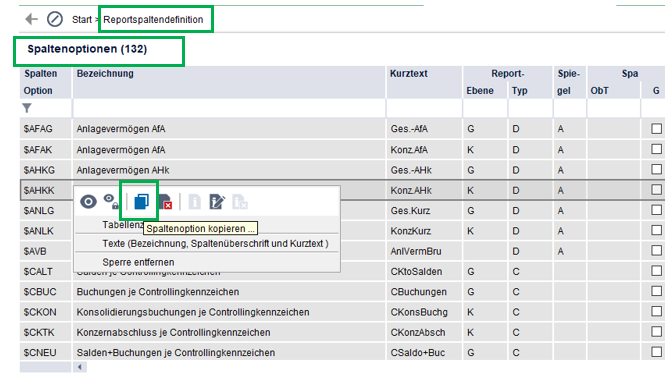Viewport: 665px width, 379px height.
Task: Click the 'Konz.AfA' short text cell
Action: click(424, 150)
